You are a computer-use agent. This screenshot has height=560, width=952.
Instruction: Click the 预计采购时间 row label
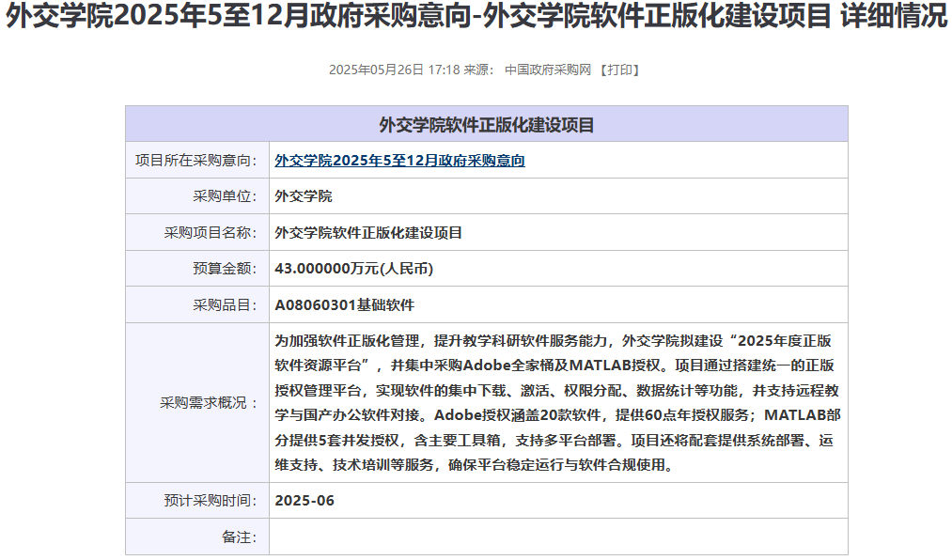tap(211, 501)
